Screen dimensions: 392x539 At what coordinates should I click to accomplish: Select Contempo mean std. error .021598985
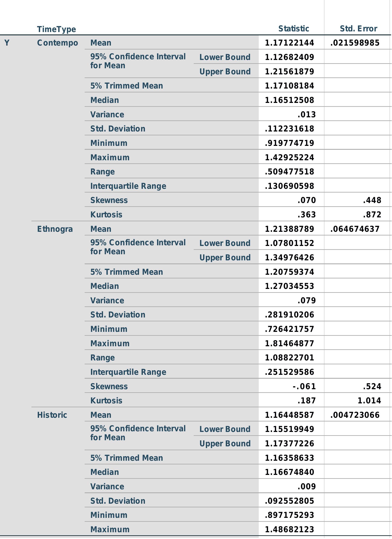click(355, 43)
